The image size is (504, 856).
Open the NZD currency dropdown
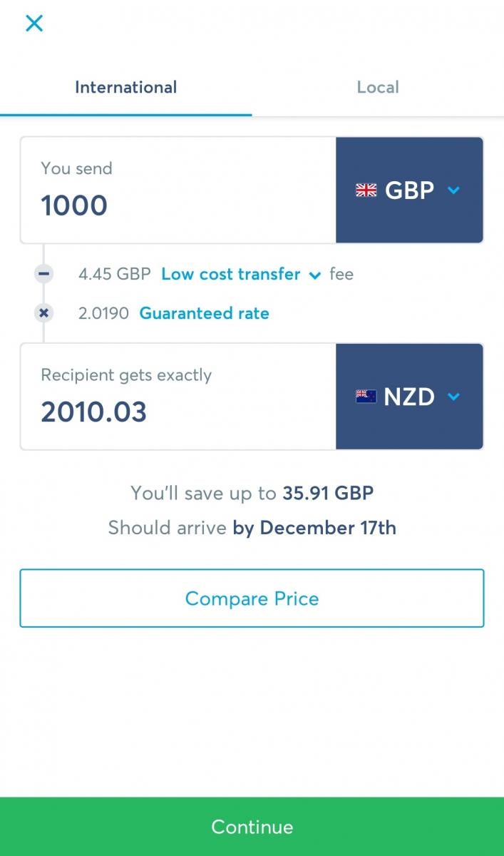click(x=409, y=397)
